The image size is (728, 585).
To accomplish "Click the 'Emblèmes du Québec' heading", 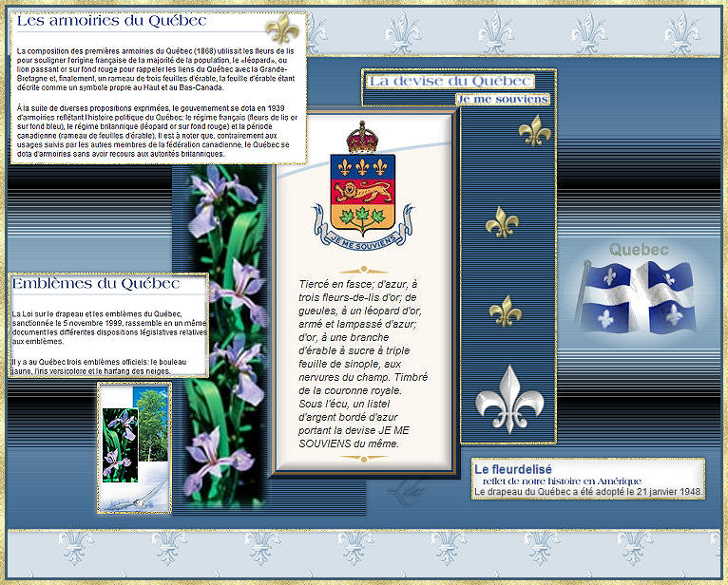I will [96, 284].
